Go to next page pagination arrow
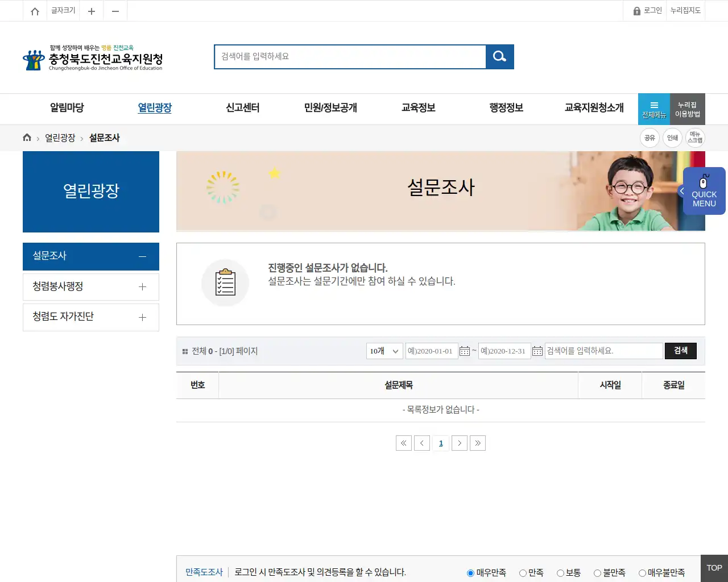Image resolution: width=728 pixels, height=582 pixels. (460, 443)
